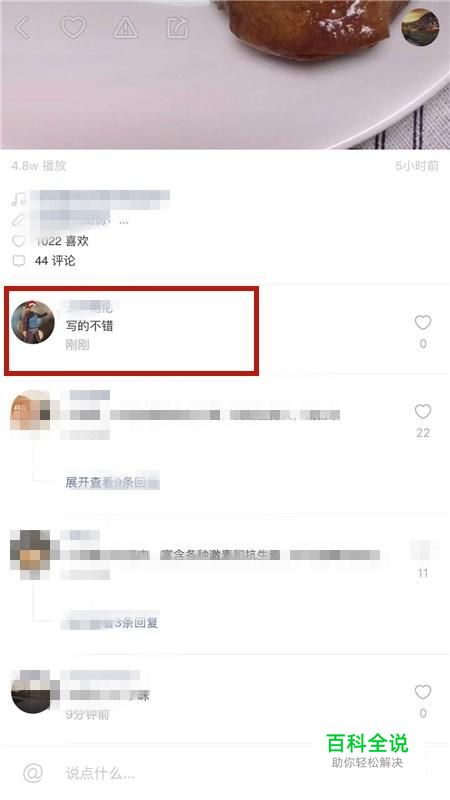
Task: Like the comment '写的不错'
Action: 422,322
